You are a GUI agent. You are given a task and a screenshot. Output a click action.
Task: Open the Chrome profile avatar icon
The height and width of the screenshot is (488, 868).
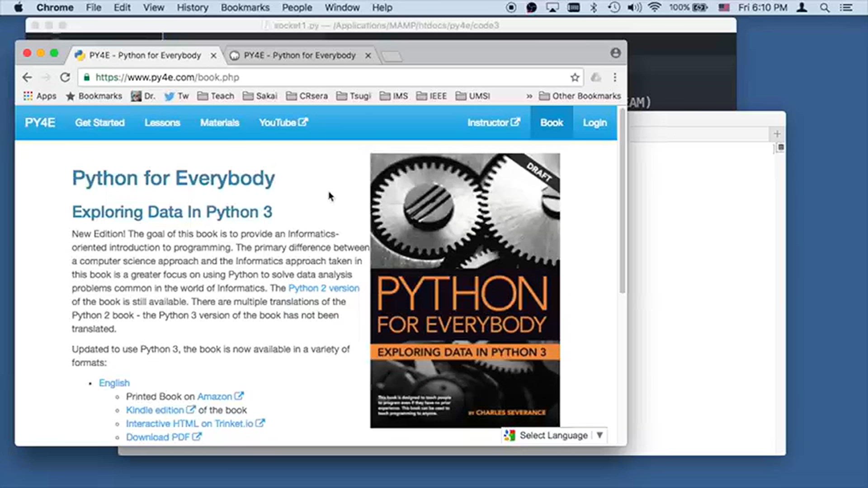(615, 53)
